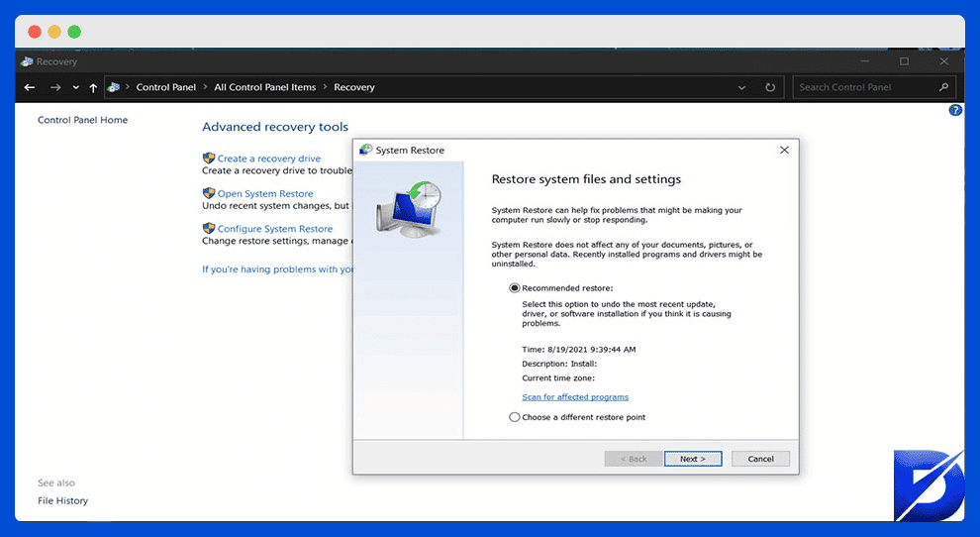Open help with the question mark icon
Image resolution: width=980 pixels, height=537 pixels.
click(x=955, y=110)
